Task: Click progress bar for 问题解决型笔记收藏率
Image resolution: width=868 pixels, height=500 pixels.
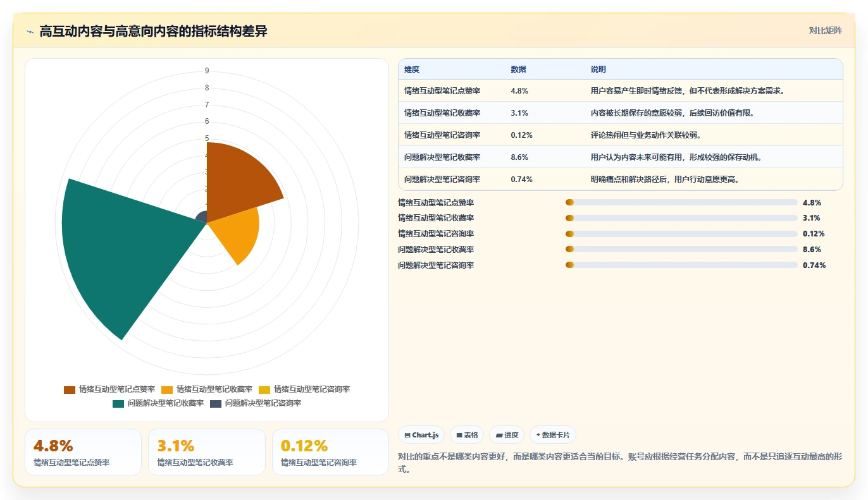Action: coord(681,250)
